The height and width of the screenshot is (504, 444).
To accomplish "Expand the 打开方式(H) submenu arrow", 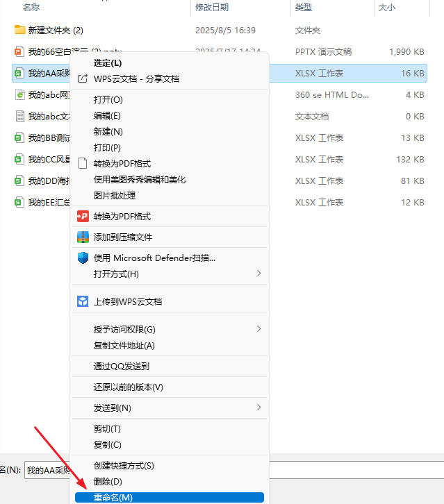I will coord(258,274).
